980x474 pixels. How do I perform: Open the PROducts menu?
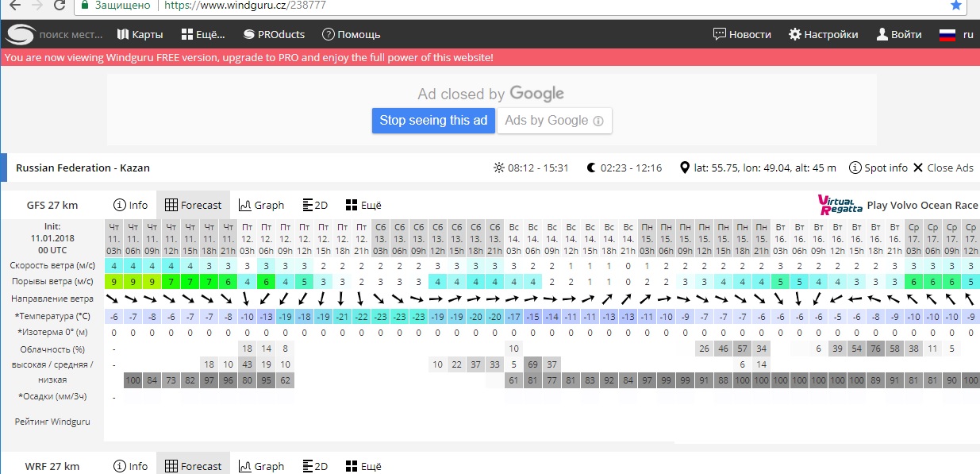pos(274,34)
